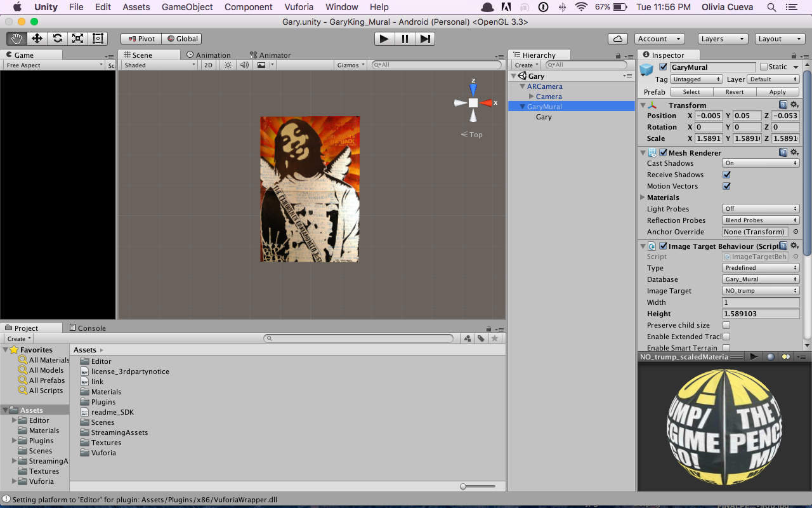Click the Pause button

tap(404, 39)
